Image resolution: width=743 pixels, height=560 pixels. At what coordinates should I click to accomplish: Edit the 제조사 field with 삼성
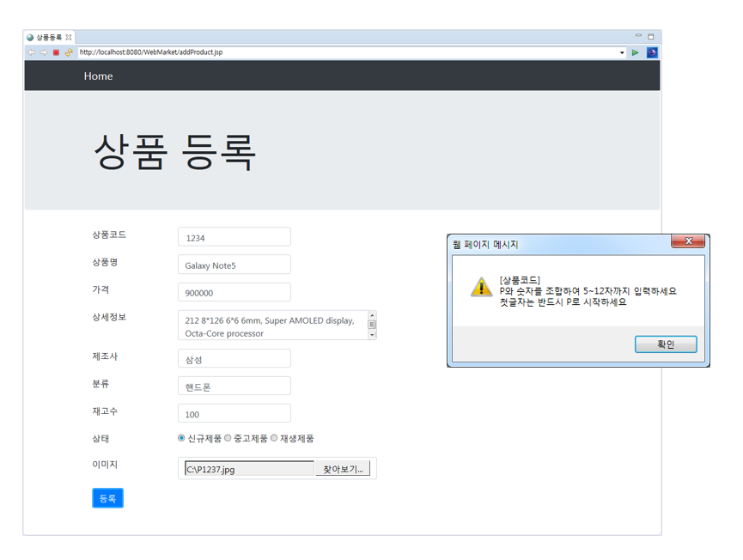[234, 359]
